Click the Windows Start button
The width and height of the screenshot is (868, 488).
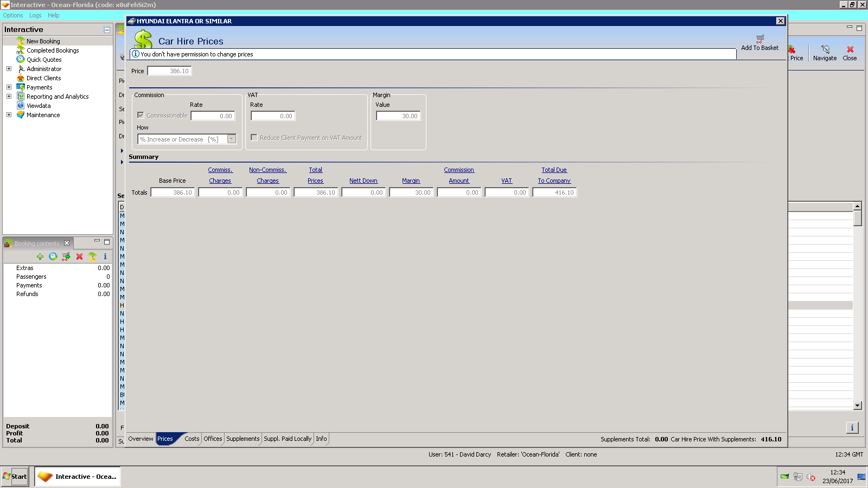pyautogui.click(x=15, y=477)
